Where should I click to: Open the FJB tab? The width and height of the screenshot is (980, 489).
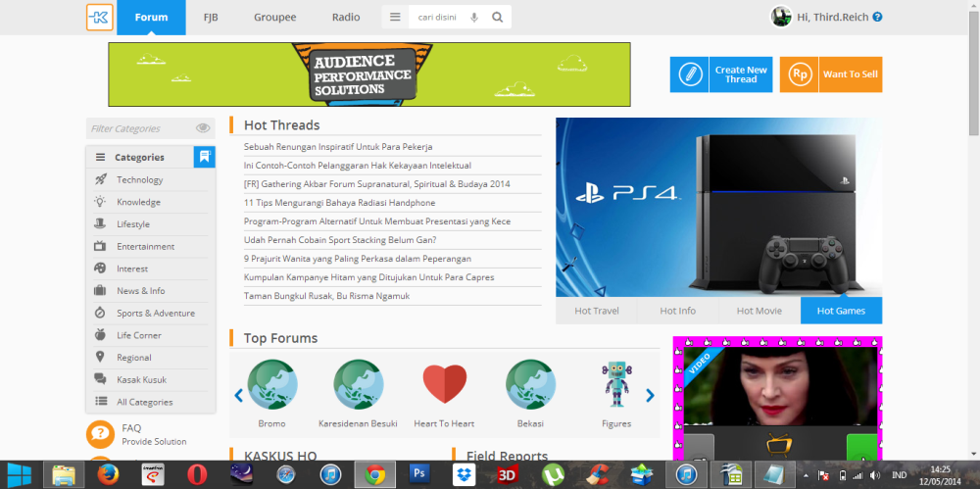pyautogui.click(x=211, y=18)
